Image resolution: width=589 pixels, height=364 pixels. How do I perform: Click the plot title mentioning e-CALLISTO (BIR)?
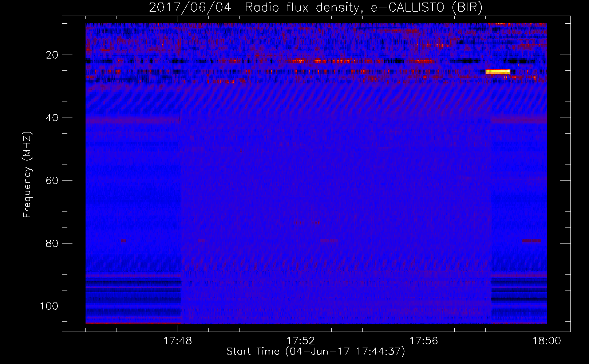[316, 8]
